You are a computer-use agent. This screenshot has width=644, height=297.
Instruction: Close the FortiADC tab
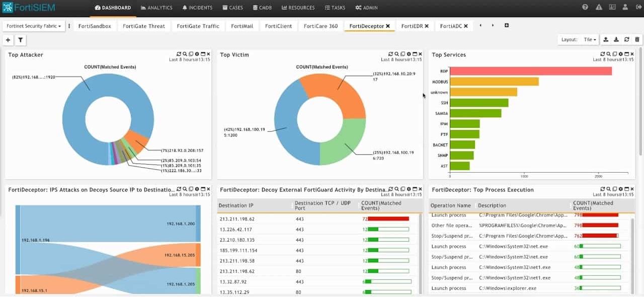(x=465, y=26)
